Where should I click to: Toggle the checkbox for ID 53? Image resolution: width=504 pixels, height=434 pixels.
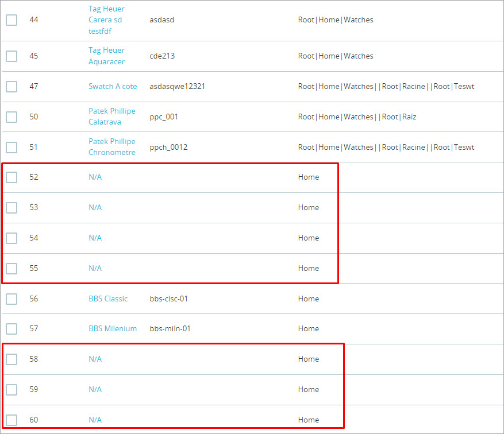pos(11,208)
